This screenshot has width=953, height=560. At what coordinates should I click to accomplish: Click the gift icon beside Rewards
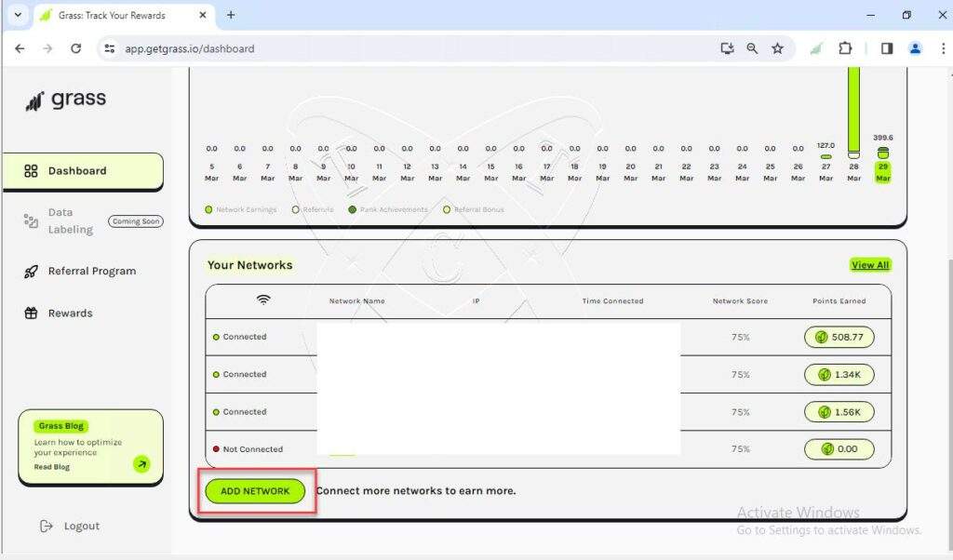pyautogui.click(x=31, y=313)
